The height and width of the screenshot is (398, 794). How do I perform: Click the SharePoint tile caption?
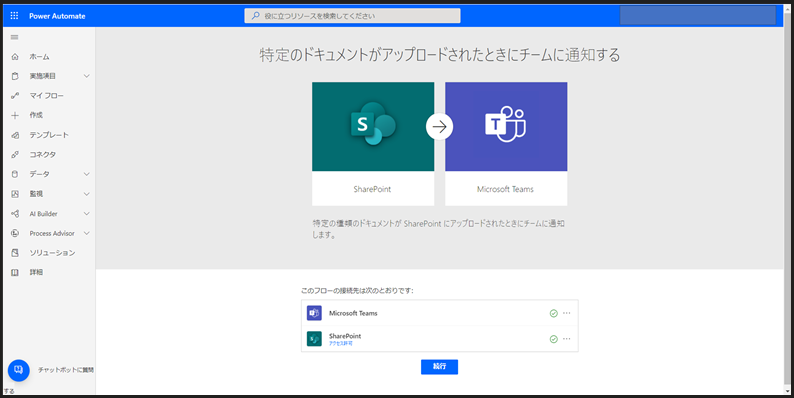point(373,189)
